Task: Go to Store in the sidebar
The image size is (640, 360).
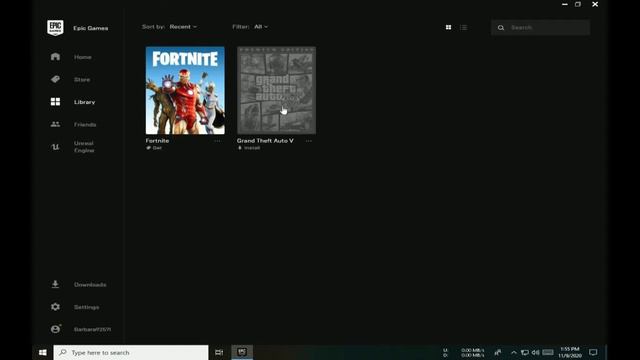Action: point(82,80)
